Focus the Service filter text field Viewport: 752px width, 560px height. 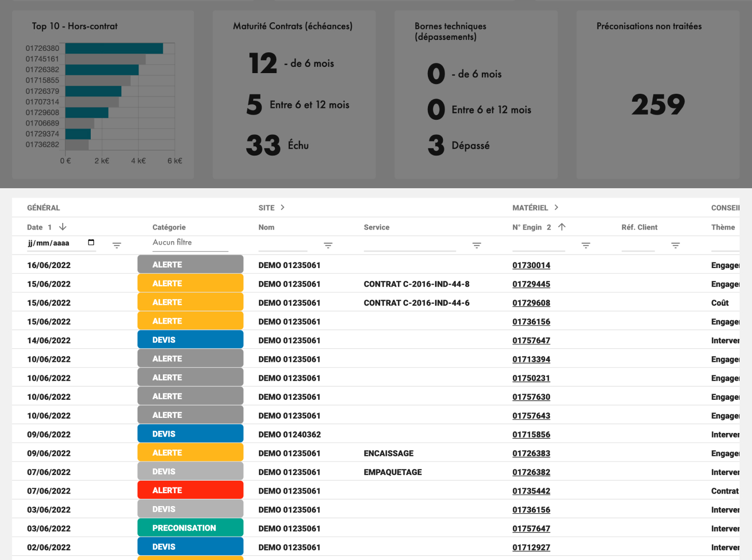click(410, 245)
